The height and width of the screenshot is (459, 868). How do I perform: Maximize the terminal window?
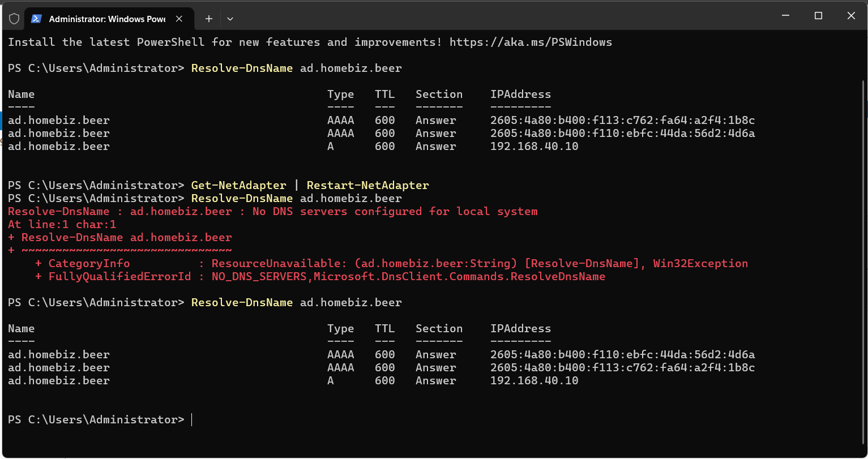point(818,16)
